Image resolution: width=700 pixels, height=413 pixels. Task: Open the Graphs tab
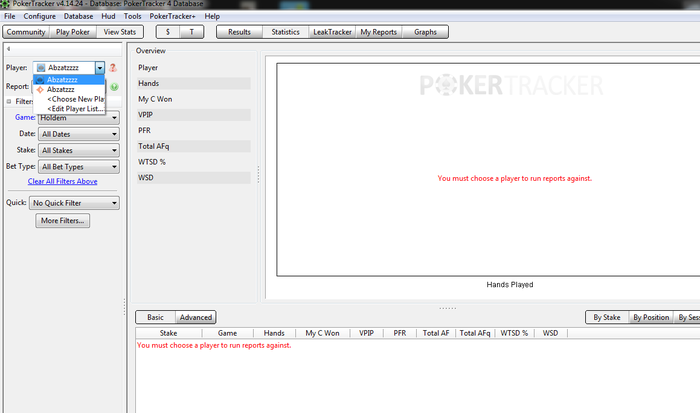(x=425, y=32)
